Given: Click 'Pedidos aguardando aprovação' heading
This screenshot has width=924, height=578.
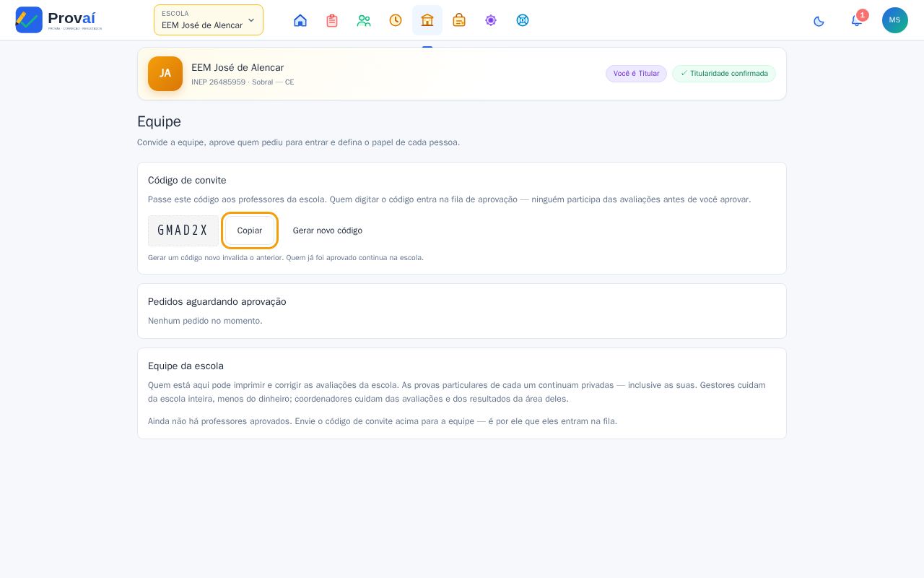Looking at the screenshot, I should tap(217, 302).
